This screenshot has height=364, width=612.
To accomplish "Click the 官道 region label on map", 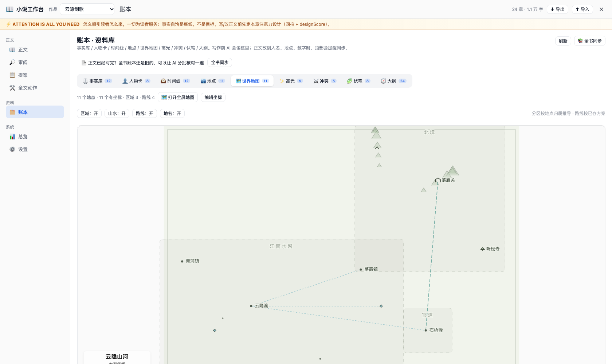I will tap(427, 315).
